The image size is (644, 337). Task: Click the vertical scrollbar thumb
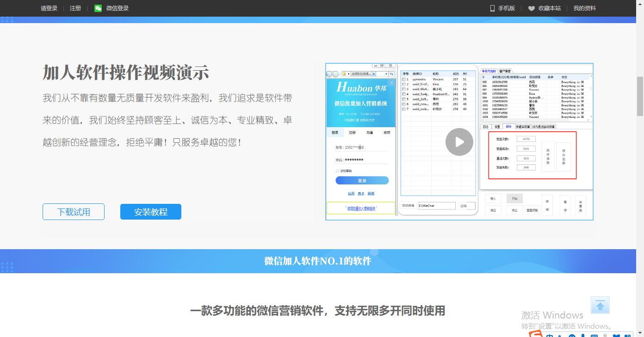tap(640, 96)
